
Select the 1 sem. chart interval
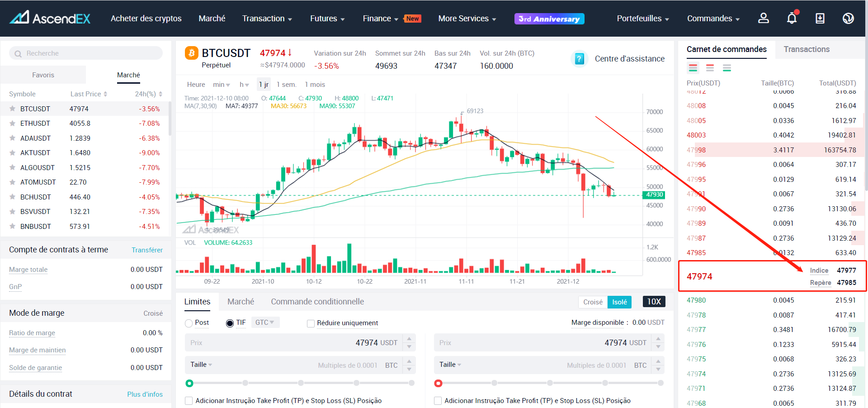286,85
